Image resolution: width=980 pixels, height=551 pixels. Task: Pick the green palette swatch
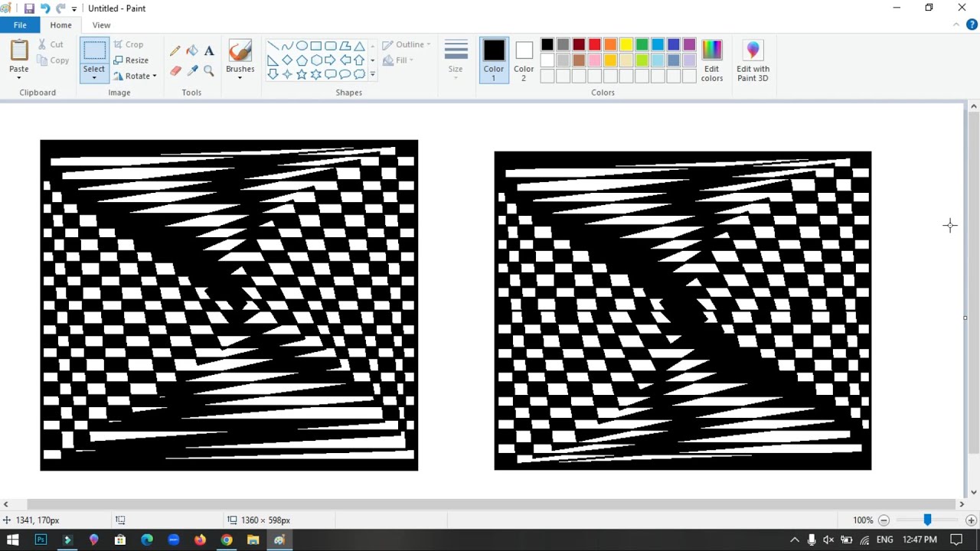[x=642, y=44]
